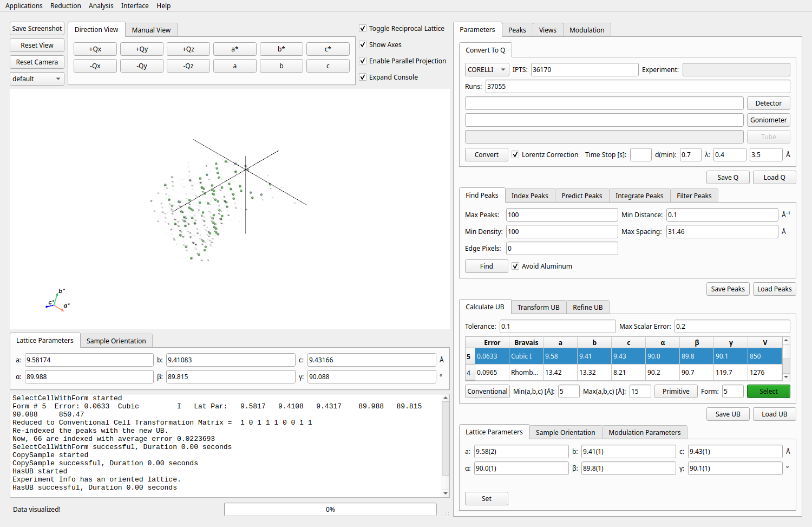Click Reset Camera button
The height and width of the screenshot is (527, 812).
click(37, 62)
